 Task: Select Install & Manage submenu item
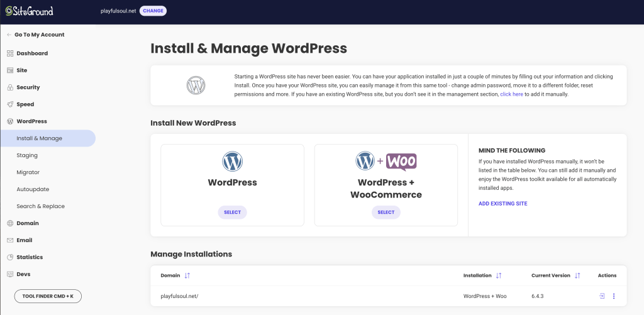48,138
